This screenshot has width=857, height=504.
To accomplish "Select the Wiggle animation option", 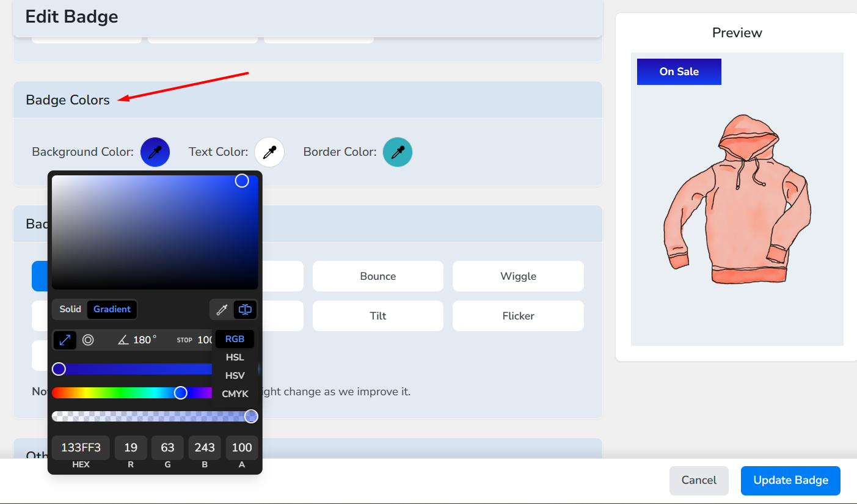I will pyautogui.click(x=518, y=276).
